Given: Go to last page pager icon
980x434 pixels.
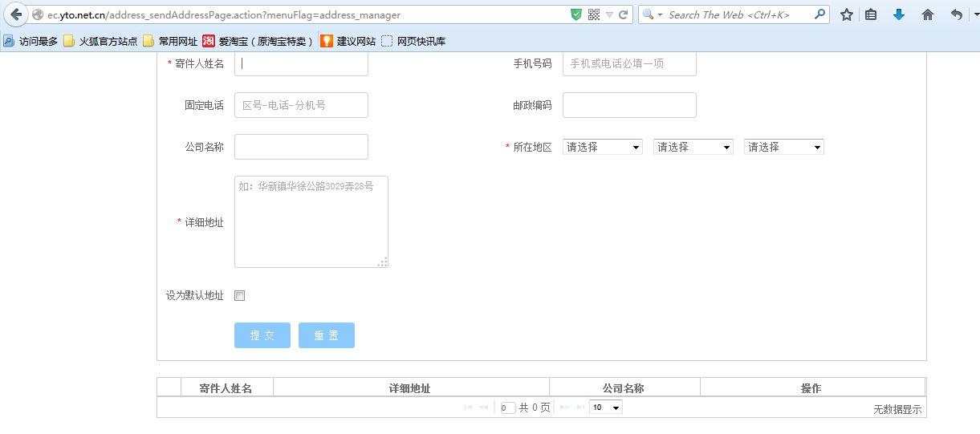Looking at the screenshot, I should pyautogui.click(x=580, y=408).
